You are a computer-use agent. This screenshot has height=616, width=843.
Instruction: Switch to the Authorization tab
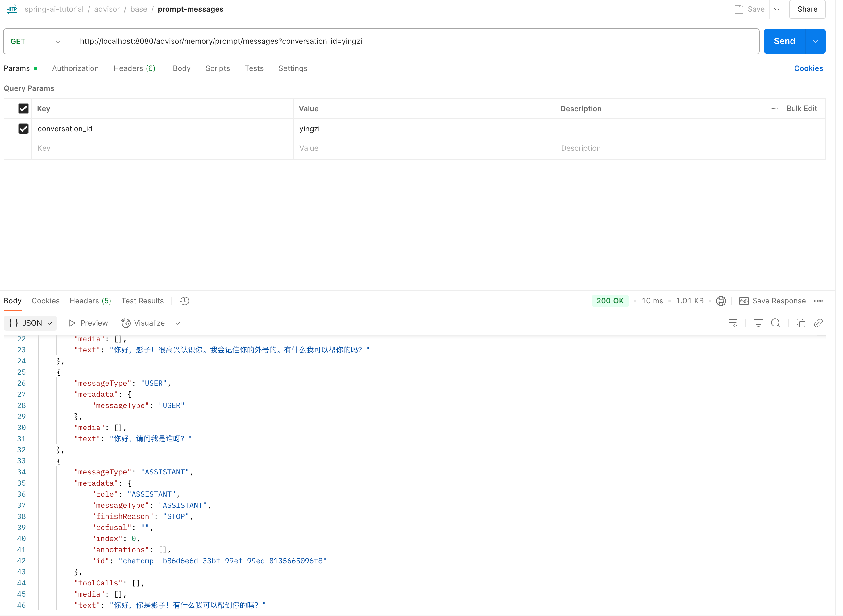(x=75, y=68)
